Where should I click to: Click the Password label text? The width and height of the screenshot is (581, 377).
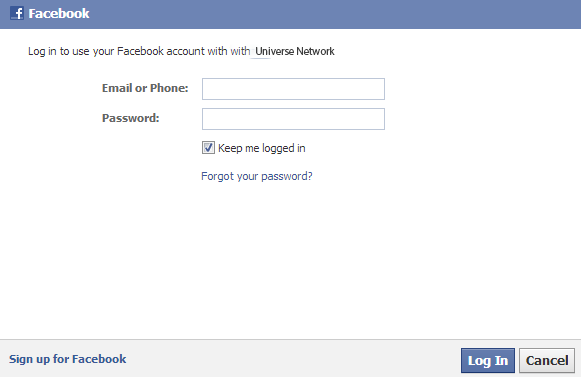pos(130,118)
